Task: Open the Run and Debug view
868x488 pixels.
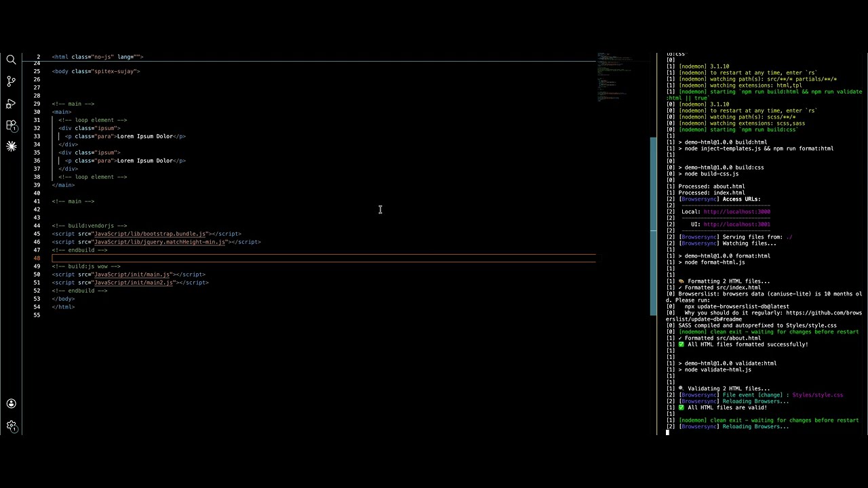Action: tap(11, 104)
